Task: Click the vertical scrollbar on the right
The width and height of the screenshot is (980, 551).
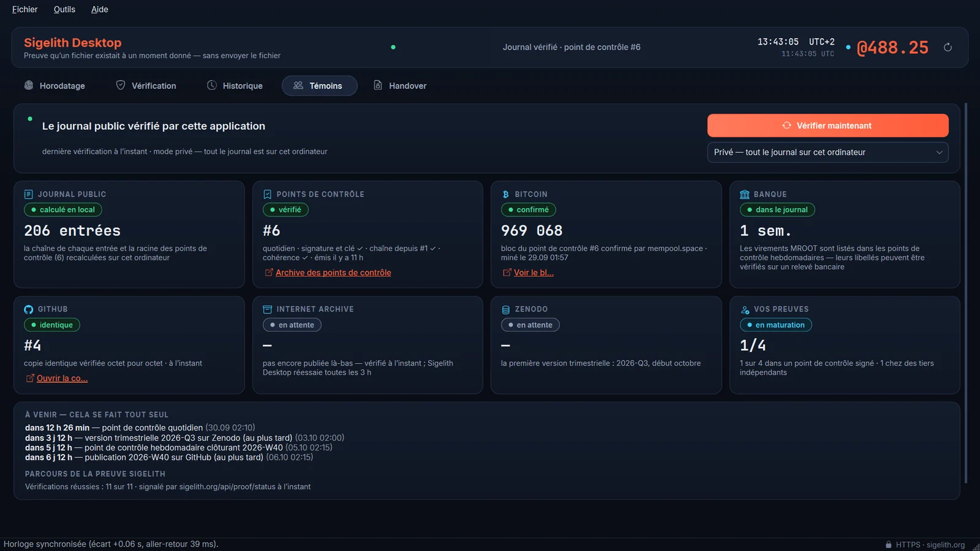Action: click(966, 293)
